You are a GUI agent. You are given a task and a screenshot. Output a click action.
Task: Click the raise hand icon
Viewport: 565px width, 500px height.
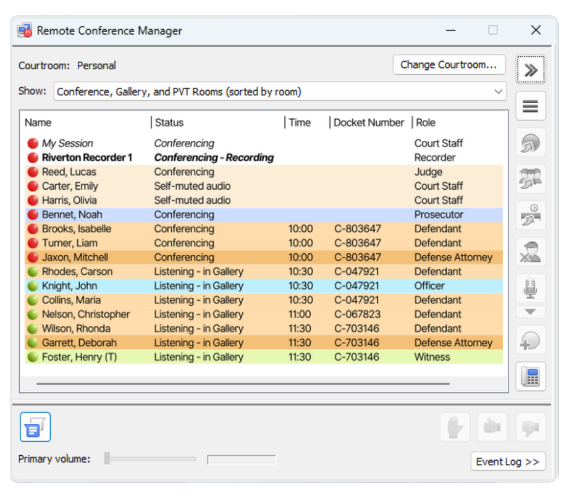[455, 427]
